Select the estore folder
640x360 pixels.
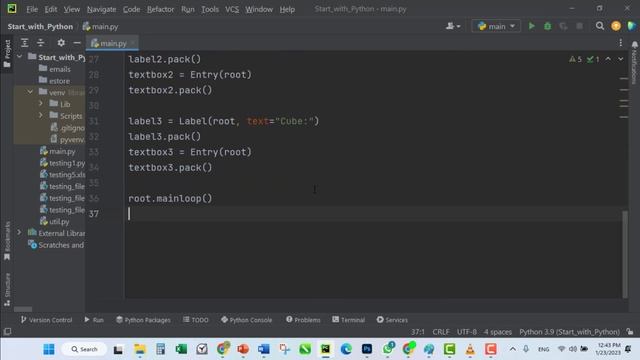pyautogui.click(x=59, y=81)
